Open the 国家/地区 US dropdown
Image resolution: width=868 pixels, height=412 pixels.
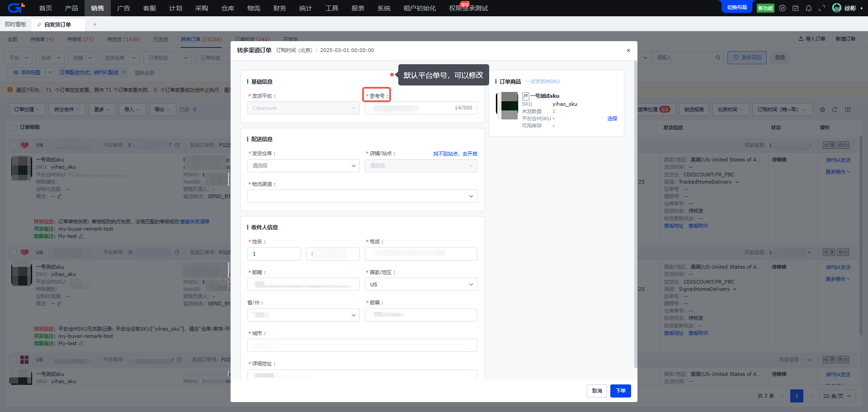pyautogui.click(x=421, y=284)
